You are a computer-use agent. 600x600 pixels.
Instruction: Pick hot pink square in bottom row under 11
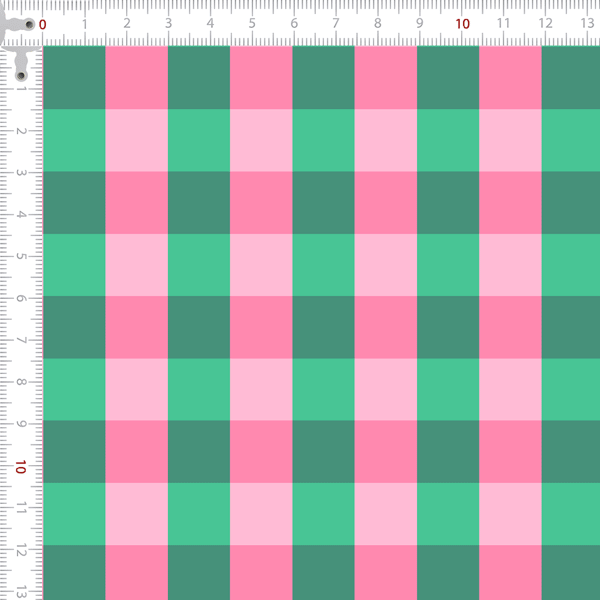click(510, 572)
